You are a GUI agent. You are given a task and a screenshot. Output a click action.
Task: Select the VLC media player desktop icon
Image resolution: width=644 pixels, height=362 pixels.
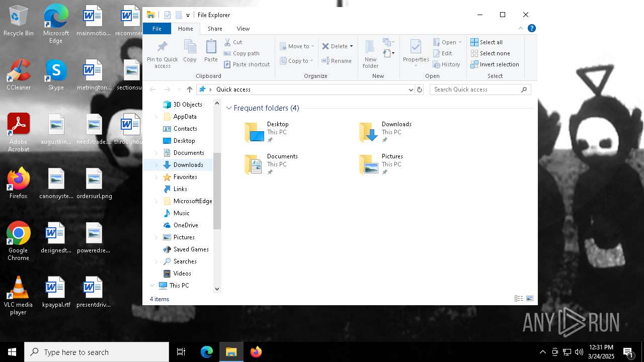(x=19, y=296)
